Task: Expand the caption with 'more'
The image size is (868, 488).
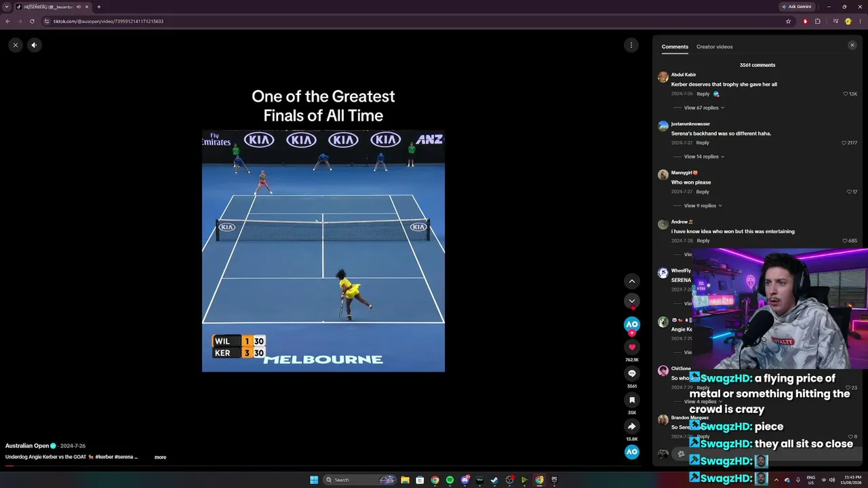Action: click(160, 457)
